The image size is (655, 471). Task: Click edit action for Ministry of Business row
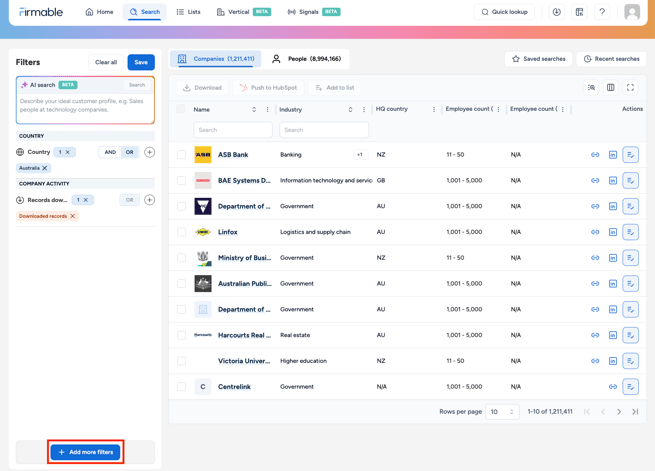click(630, 258)
